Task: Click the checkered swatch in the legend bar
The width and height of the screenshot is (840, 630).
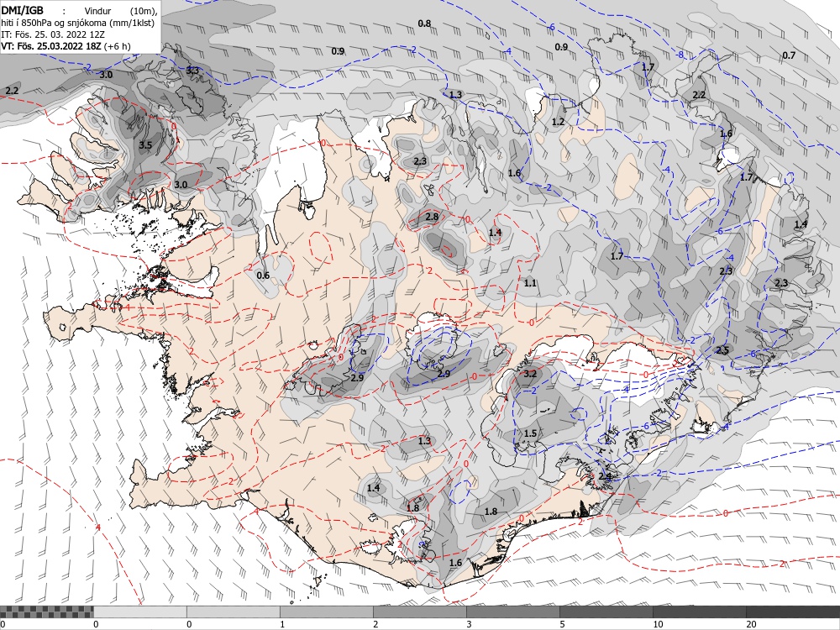Action: coord(46,612)
